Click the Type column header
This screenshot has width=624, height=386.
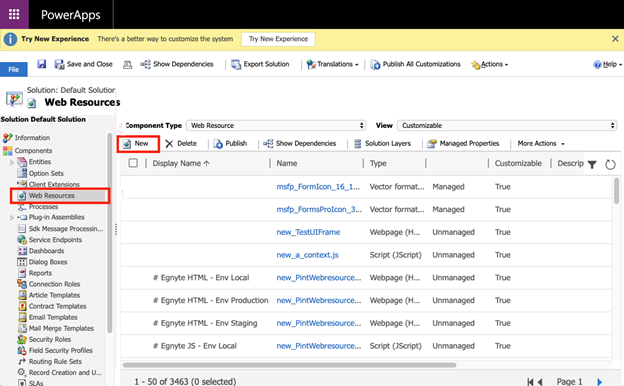(378, 163)
